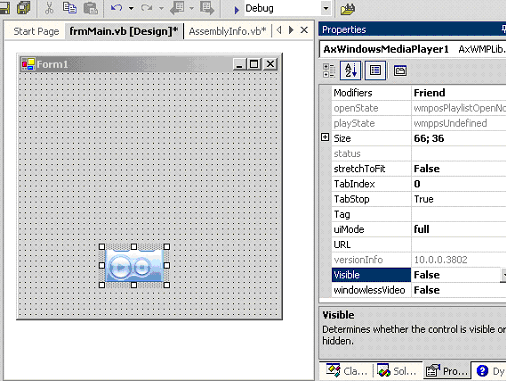The image size is (506, 381).
Task: Switch to the Start Page tab
Action: pyautogui.click(x=36, y=31)
